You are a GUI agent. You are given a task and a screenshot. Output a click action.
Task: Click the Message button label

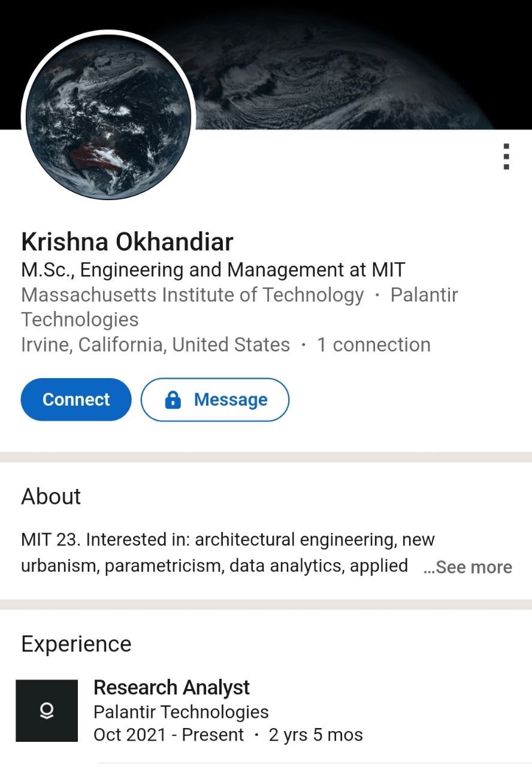click(231, 400)
